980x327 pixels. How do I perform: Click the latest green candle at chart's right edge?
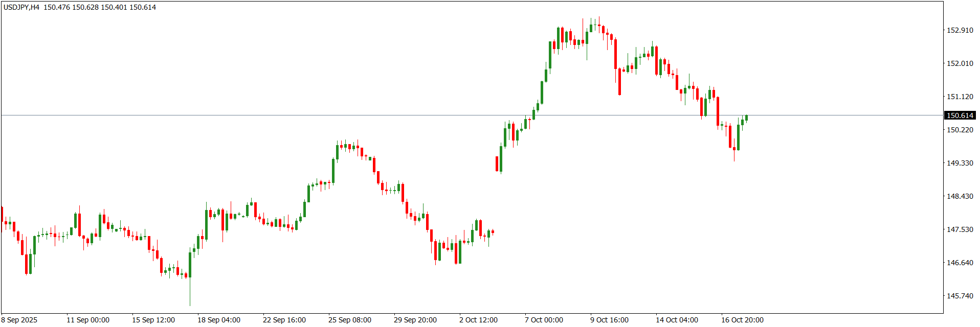click(746, 118)
